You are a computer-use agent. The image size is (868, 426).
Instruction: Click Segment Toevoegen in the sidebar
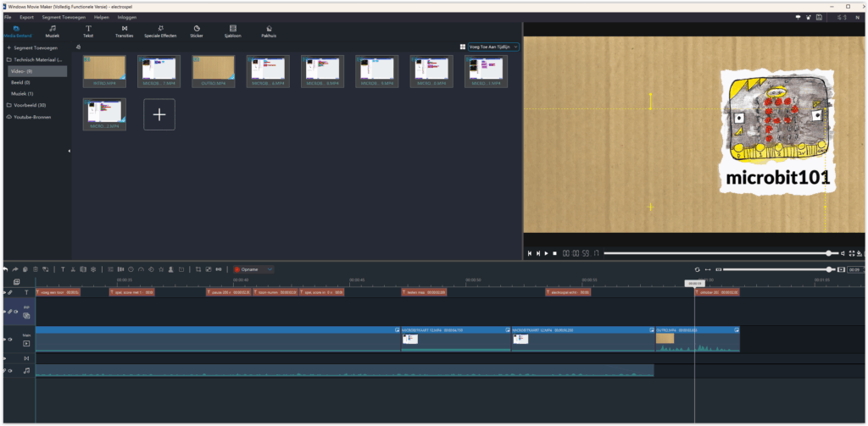(x=31, y=48)
